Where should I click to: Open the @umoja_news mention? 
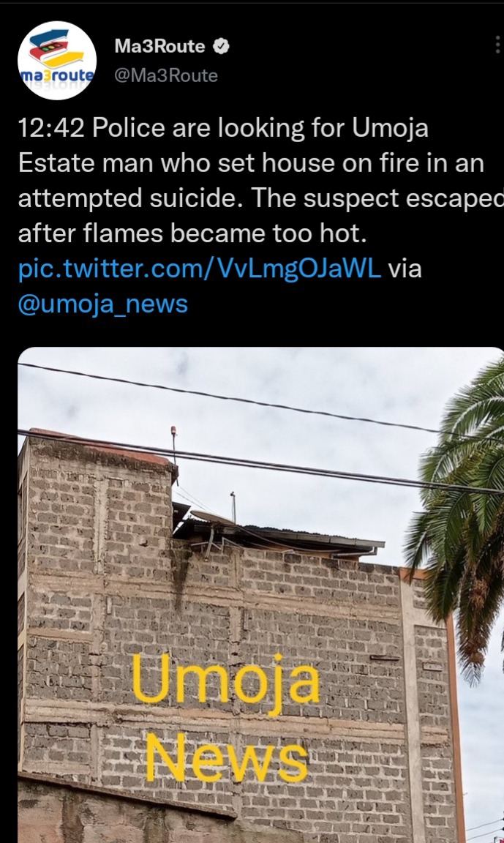(103, 304)
